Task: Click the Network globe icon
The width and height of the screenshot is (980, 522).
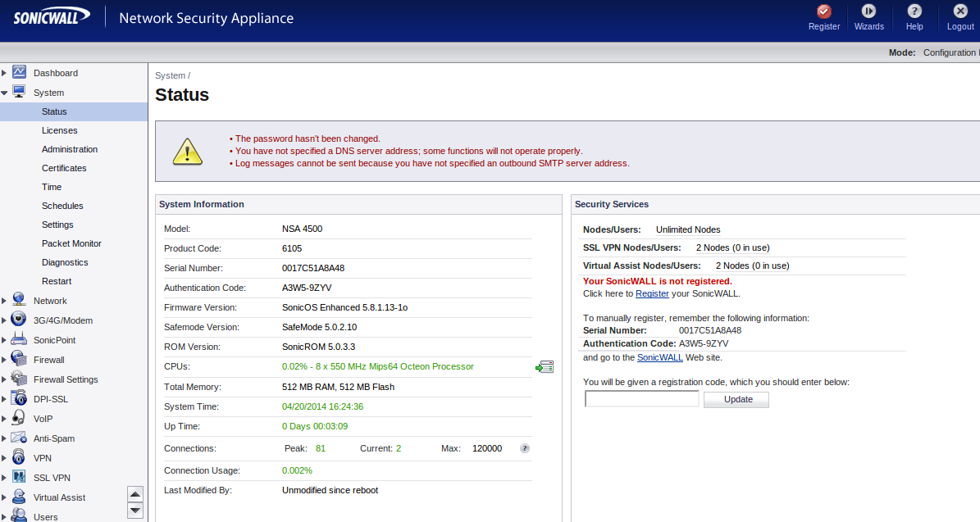Action: tap(20, 300)
